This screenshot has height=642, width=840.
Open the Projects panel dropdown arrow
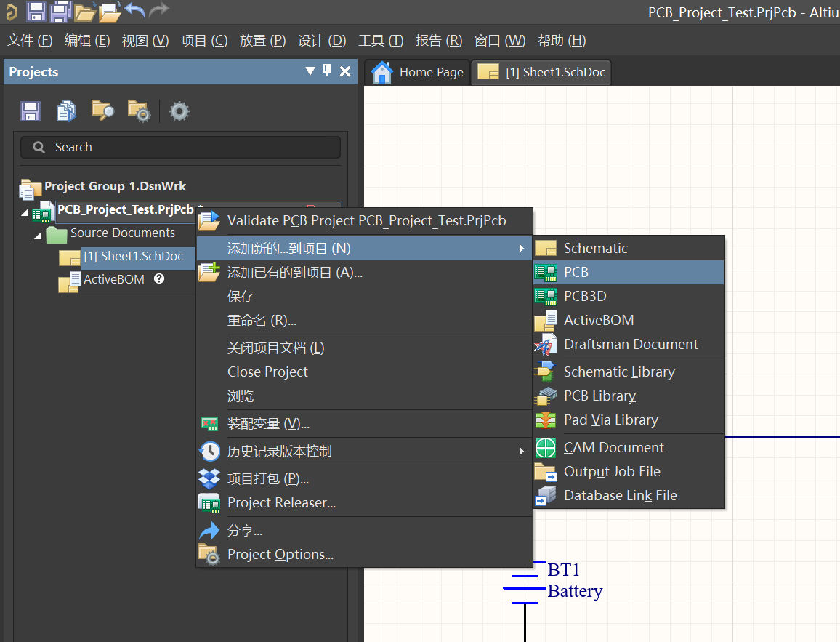click(310, 71)
